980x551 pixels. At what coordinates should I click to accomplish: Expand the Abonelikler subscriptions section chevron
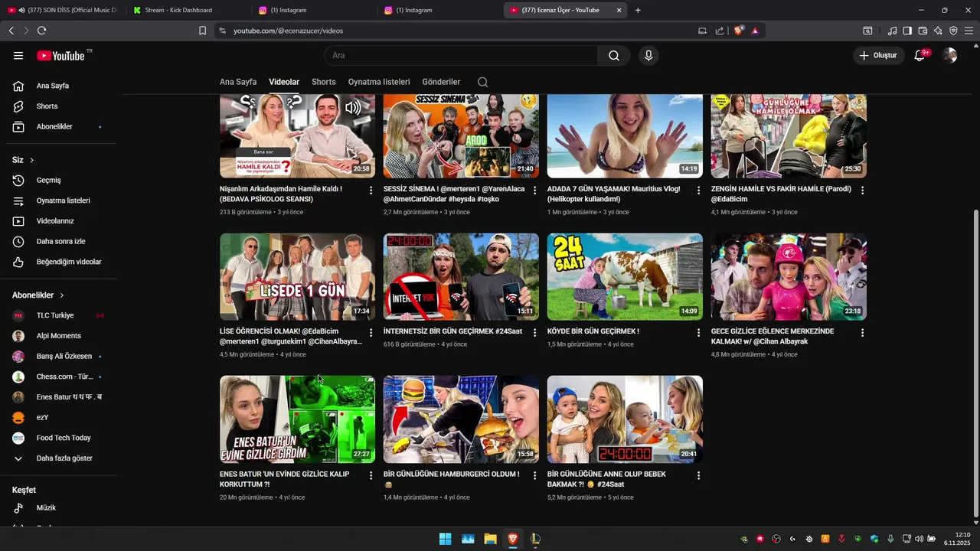tap(62, 295)
